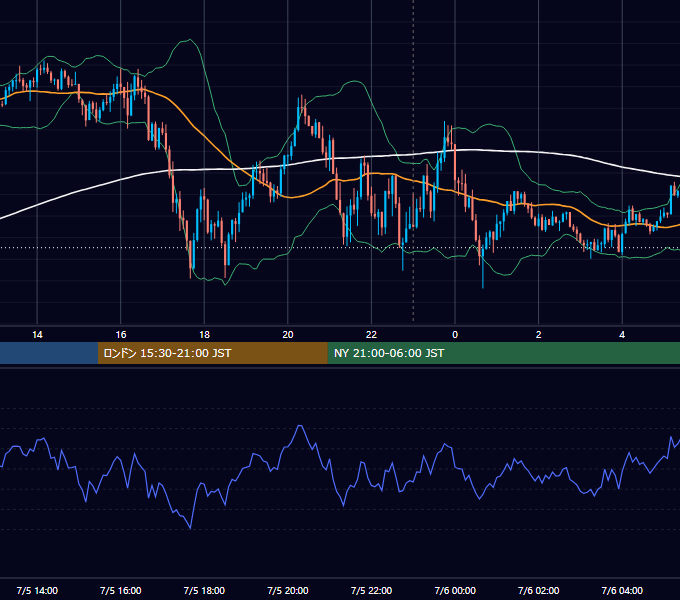This screenshot has height=600, width=680.
Task: Click the 20 hour axis label
Action: click(x=288, y=335)
